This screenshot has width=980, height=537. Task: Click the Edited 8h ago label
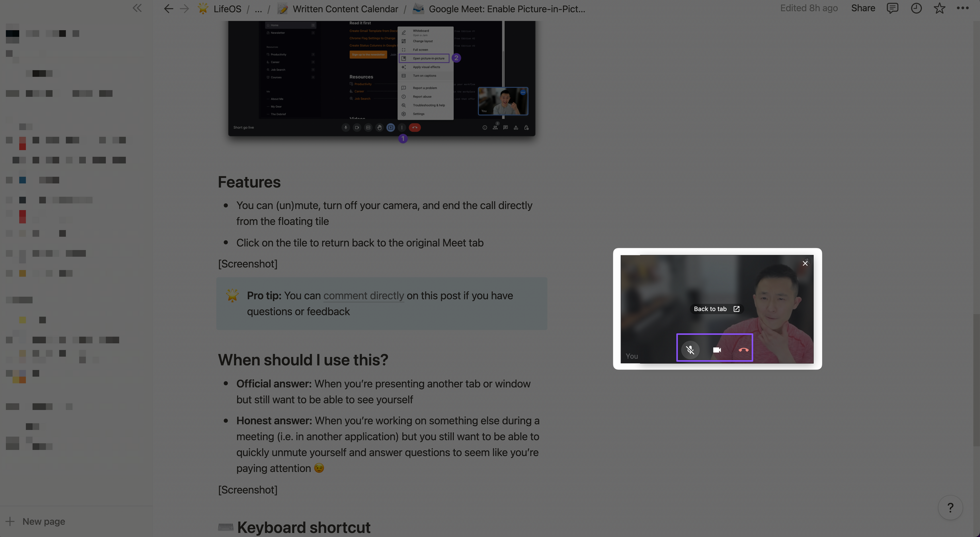[808, 8]
